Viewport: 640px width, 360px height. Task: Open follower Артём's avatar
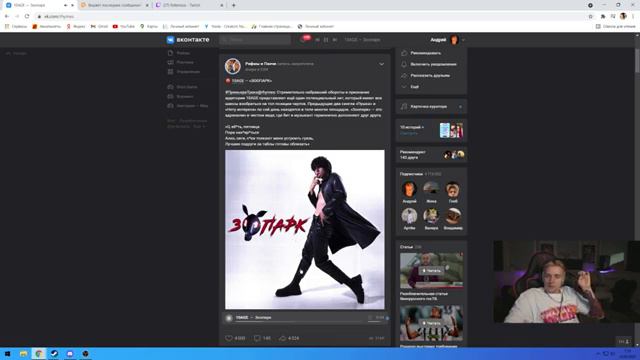click(x=409, y=216)
